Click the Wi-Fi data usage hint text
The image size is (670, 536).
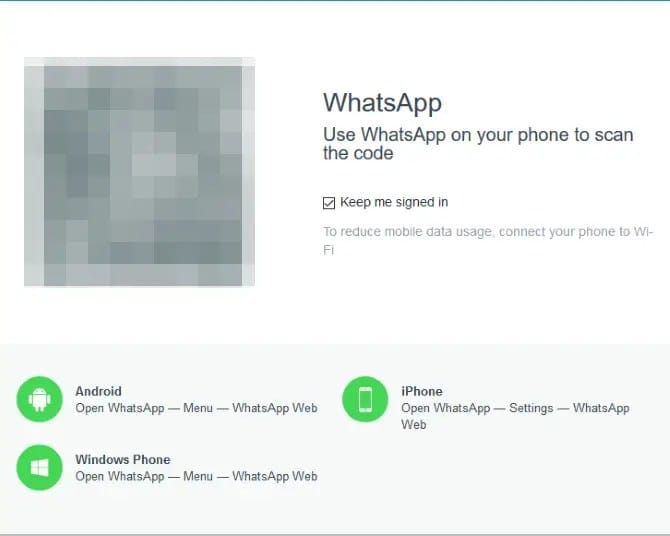pyautogui.click(x=488, y=240)
